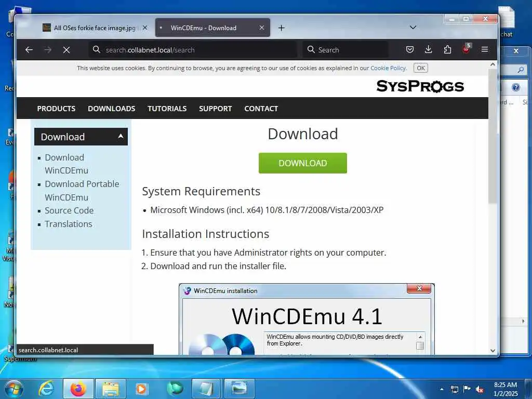Open the uBlock Origin extension icon
The image size is (532, 399).
466,49
